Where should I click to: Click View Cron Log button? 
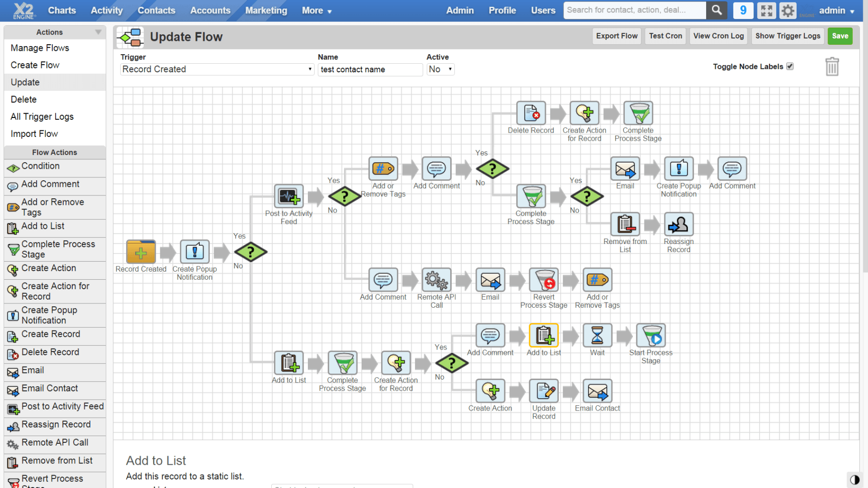[x=718, y=36]
